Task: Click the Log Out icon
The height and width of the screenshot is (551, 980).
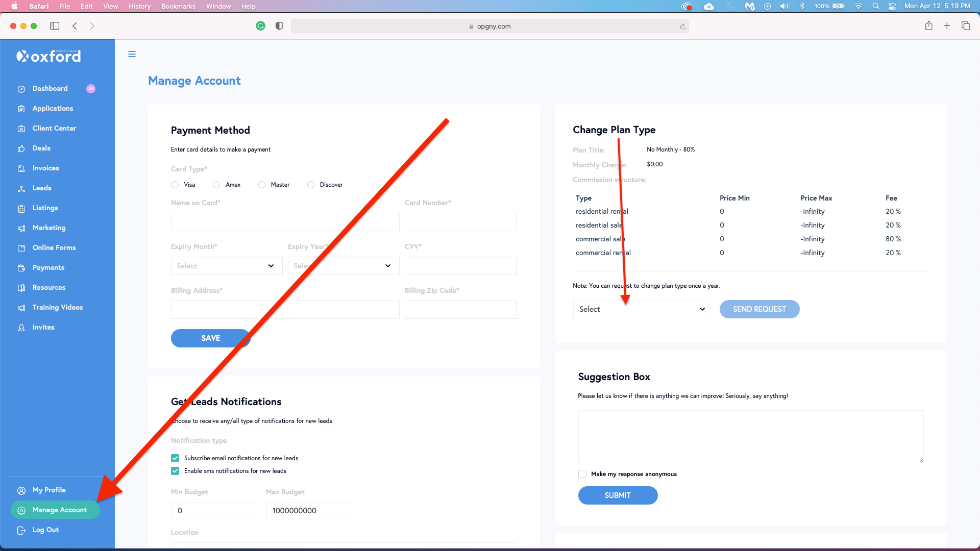Action: point(21,530)
